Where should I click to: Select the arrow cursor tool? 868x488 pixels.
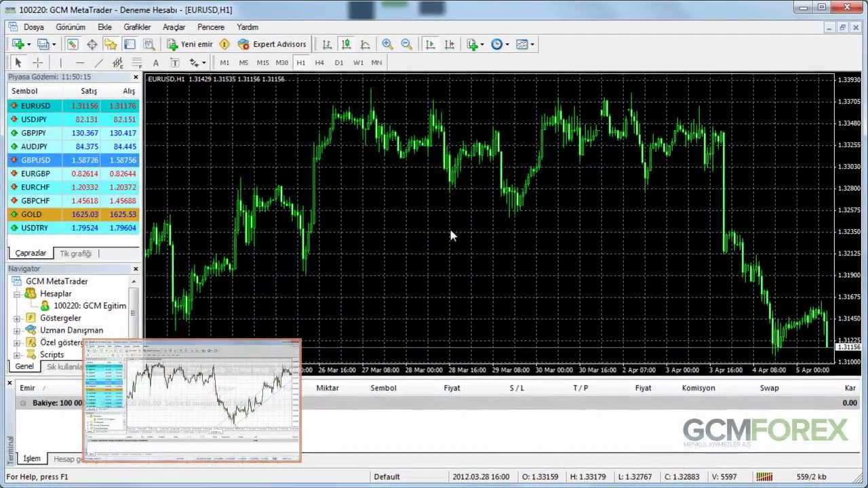click(x=18, y=62)
